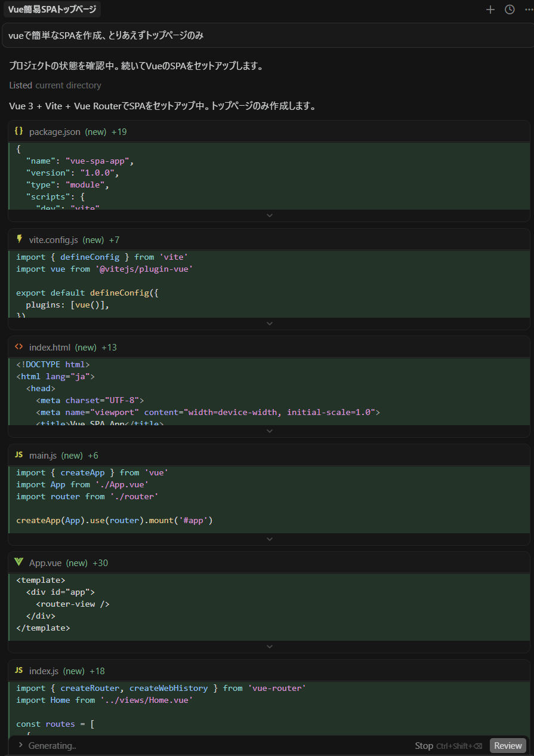Expand the package.json code block

tap(269, 216)
